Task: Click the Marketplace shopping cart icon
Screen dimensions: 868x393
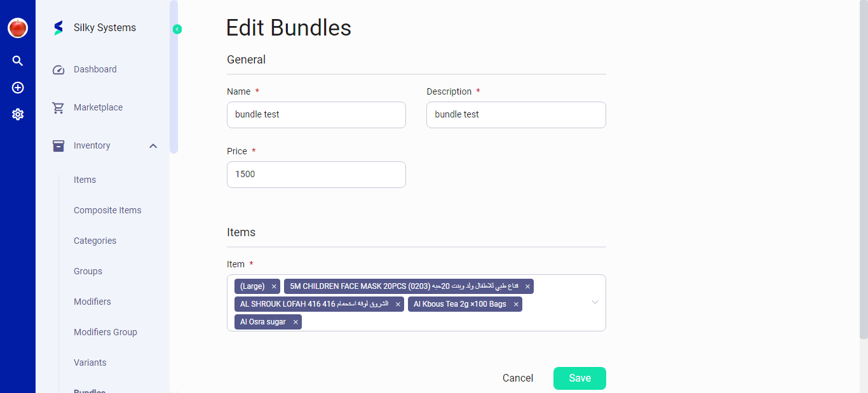Action: click(x=58, y=107)
